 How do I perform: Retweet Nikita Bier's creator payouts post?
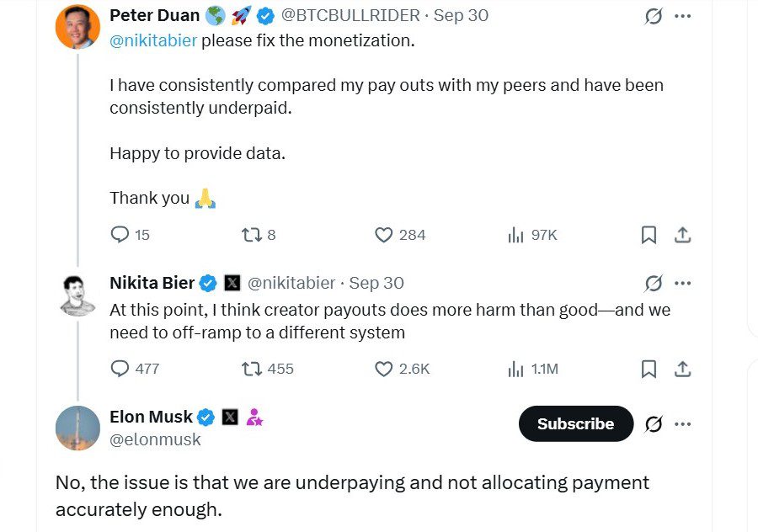(x=251, y=369)
